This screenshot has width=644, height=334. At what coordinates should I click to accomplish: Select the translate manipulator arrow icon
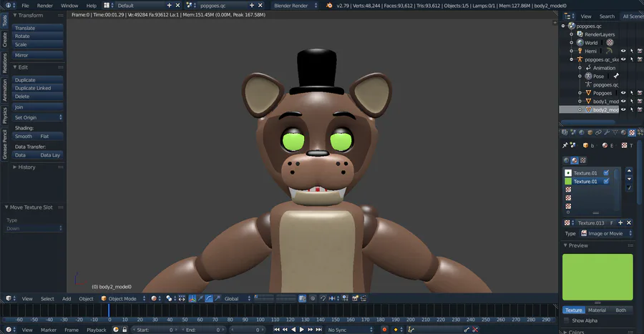(200, 299)
